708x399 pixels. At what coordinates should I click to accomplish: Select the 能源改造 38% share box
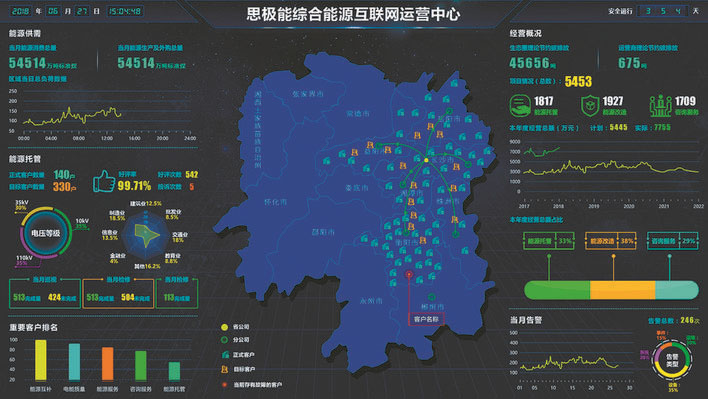point(610,241)
